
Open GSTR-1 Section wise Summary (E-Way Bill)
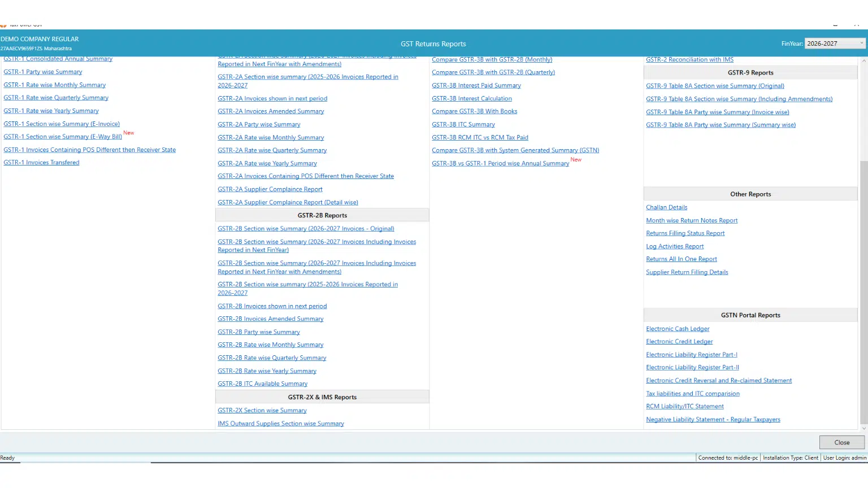point(63,137)
